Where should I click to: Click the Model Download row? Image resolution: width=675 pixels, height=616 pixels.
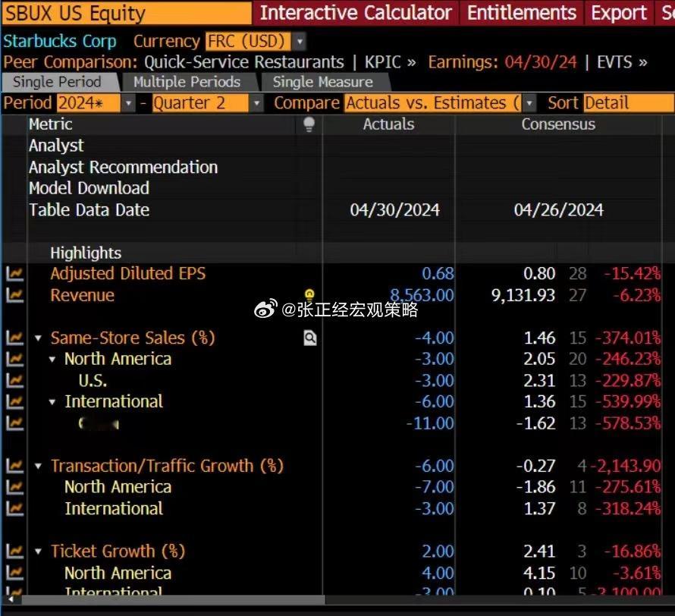click(89, 188)
